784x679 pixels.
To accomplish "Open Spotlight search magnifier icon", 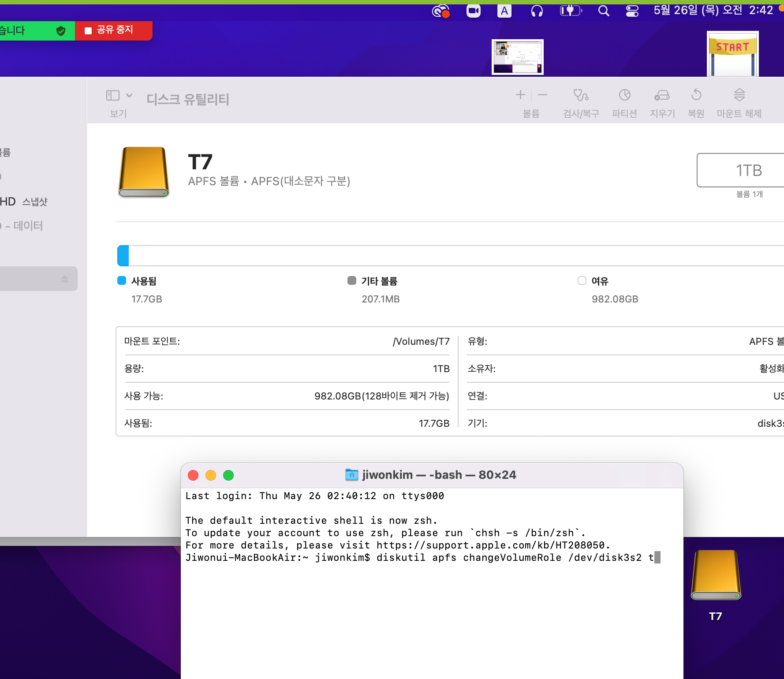I will click(x=604, y=11).
